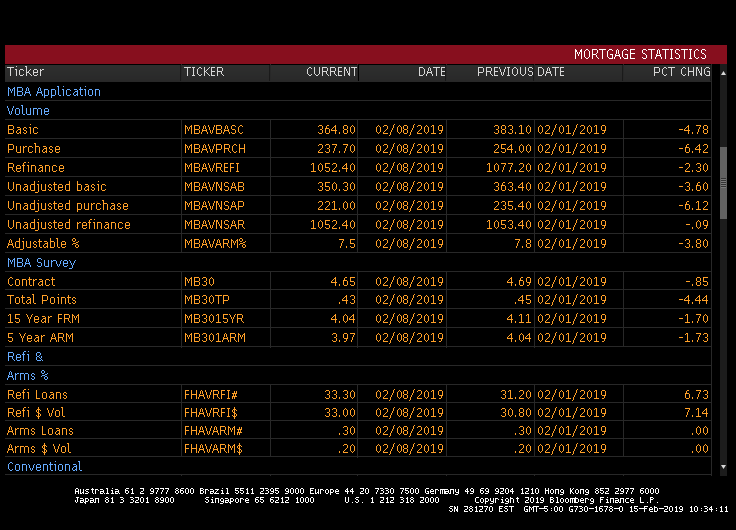736x530 pixels.
Task: Click ticker MB3015YR
Action: pyautogui.click(x=214, y=319)
